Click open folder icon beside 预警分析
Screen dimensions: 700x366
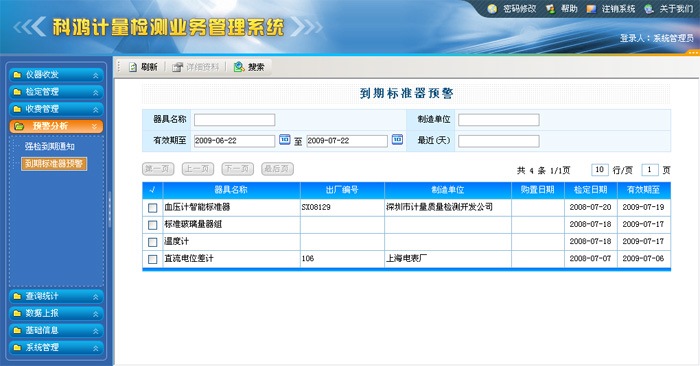(x=19, y=126)
